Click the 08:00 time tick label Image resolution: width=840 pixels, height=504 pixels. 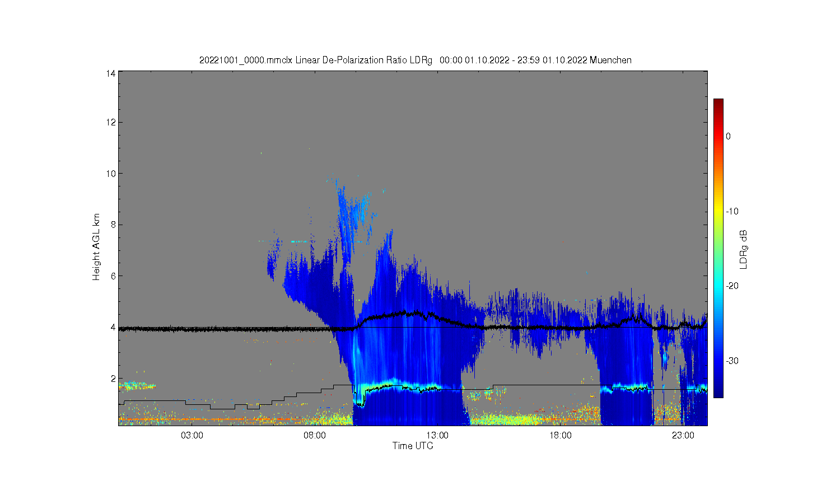315,436
